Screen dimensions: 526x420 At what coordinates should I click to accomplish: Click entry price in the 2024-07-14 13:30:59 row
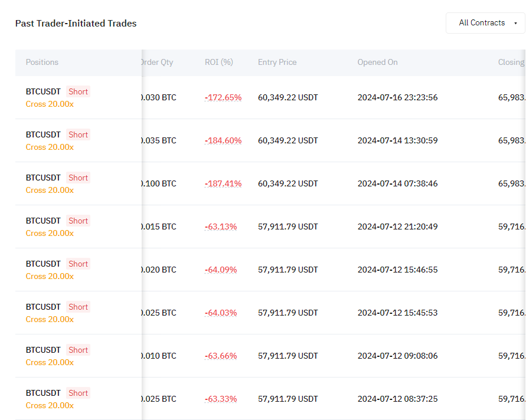288,140
